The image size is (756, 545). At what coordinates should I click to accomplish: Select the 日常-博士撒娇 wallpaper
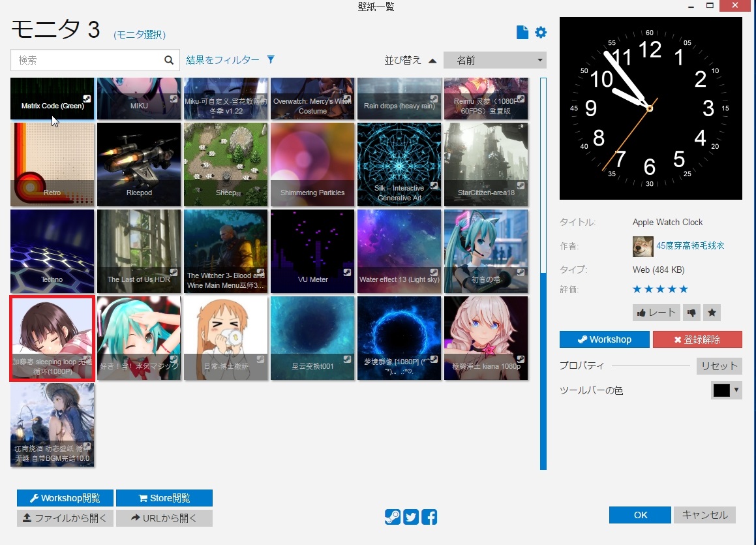click(226, 338)
